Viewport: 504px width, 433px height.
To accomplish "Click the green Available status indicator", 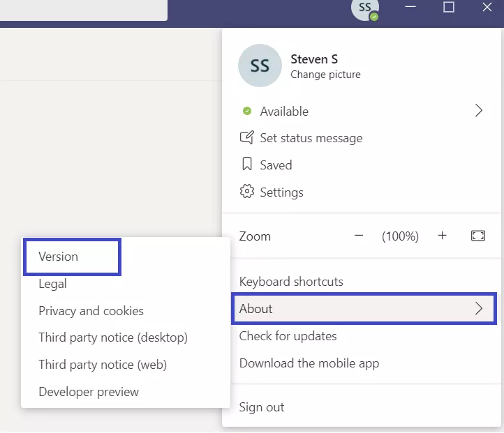I will [x=247, y=111].
